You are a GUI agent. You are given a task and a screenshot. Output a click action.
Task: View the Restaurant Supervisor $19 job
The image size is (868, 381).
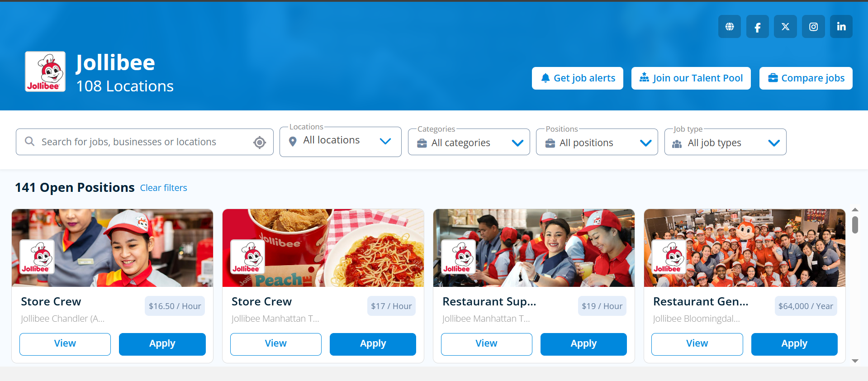tap(487, 344)
